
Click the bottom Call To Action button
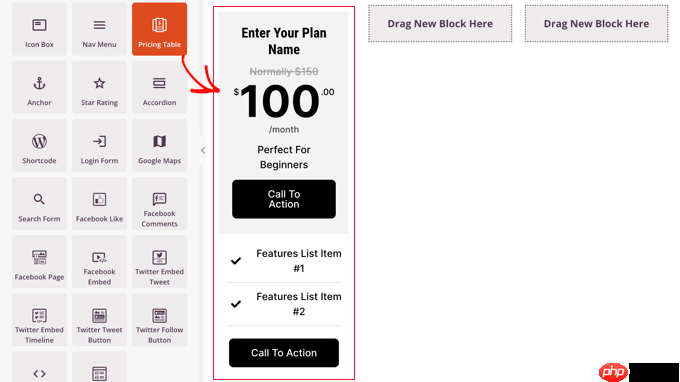(x=284, y=353)
